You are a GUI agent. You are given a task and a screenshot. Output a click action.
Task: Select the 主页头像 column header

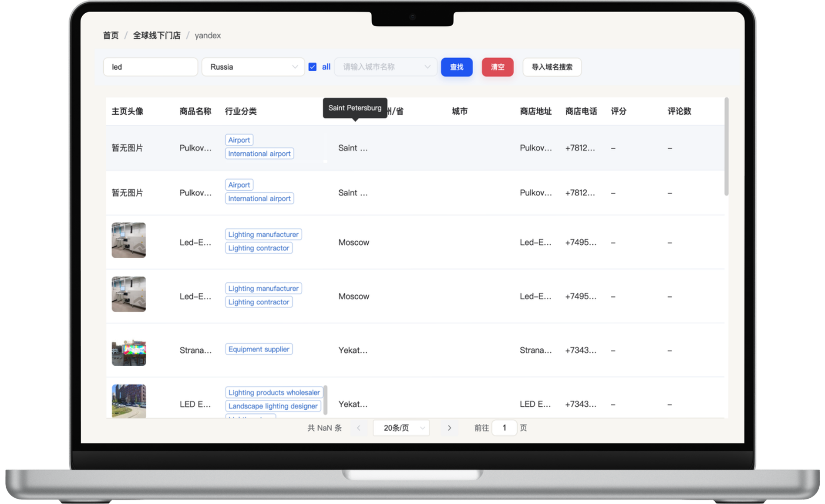pos(127,111)
